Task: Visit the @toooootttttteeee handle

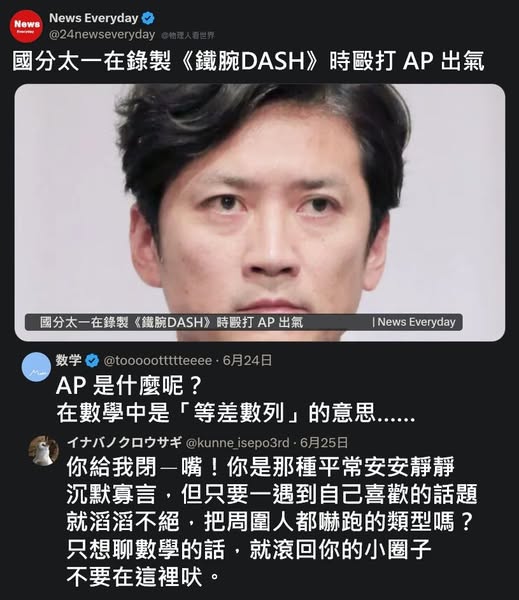Action: (x=158, y=361)
